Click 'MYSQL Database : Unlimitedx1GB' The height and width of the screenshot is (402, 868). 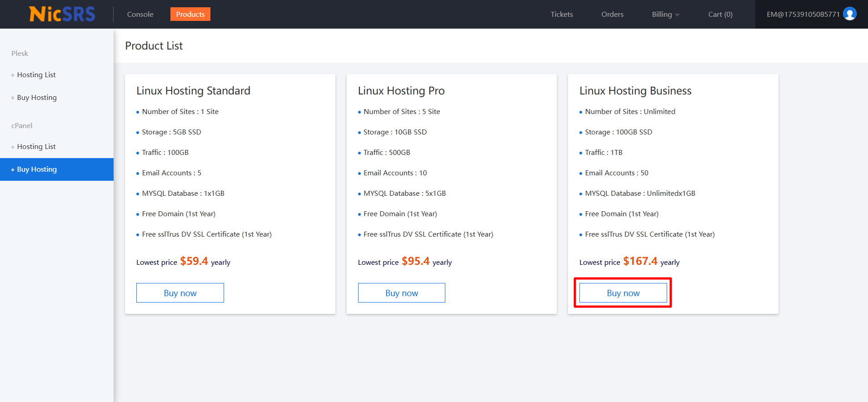(x=640, y=194)
